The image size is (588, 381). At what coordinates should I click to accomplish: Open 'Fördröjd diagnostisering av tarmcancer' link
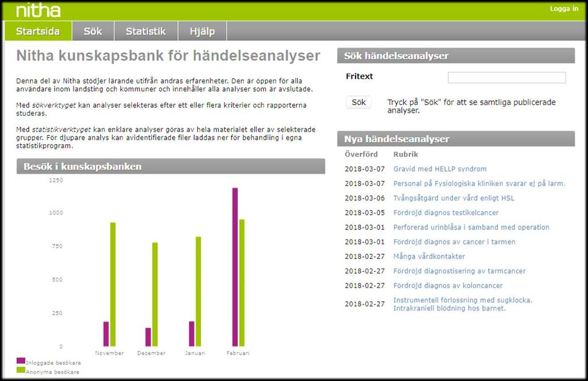459,271
